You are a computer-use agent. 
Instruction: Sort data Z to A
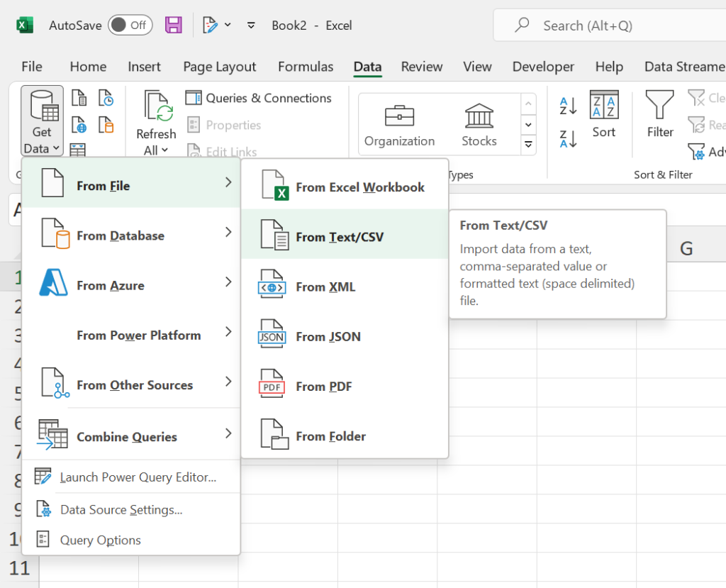pyautogui.click(x=567, y=138)
